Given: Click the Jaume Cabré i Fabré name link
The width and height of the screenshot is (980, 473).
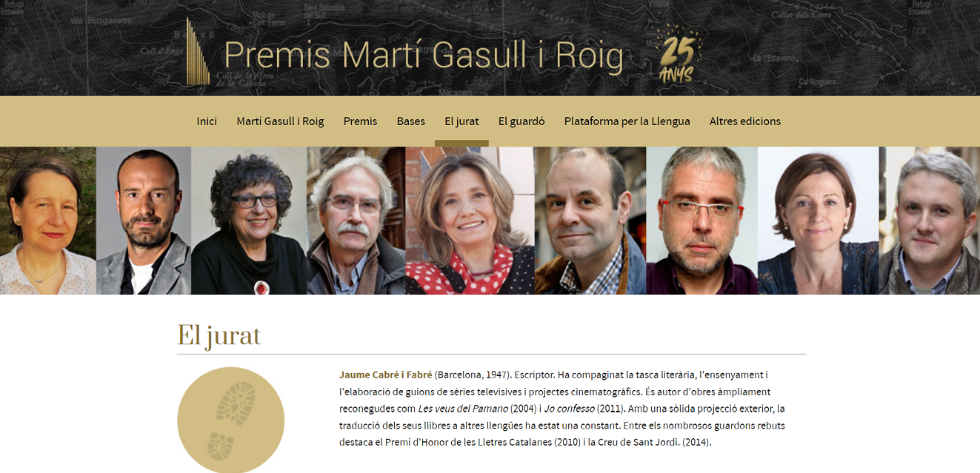Looking at the screenshot, I should point(386,375).
